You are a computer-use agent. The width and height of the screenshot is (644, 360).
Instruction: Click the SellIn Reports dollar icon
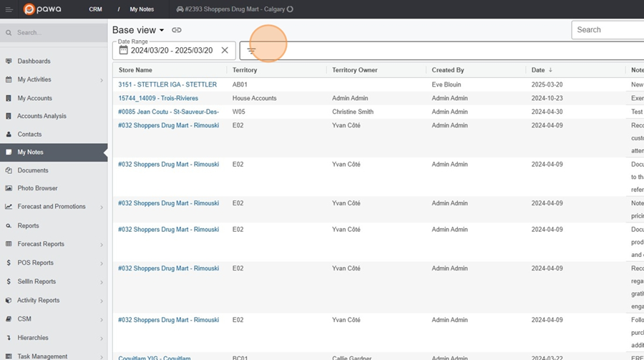[9, 281]
